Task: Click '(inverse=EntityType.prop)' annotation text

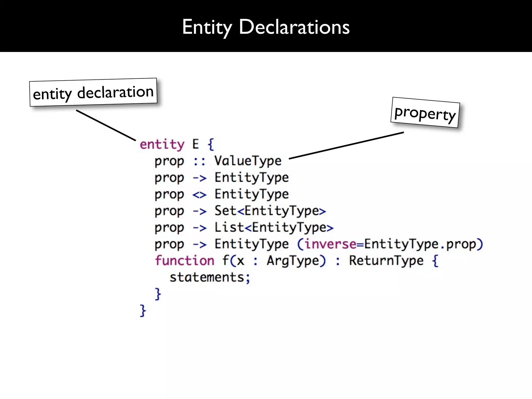Action: 390,244
